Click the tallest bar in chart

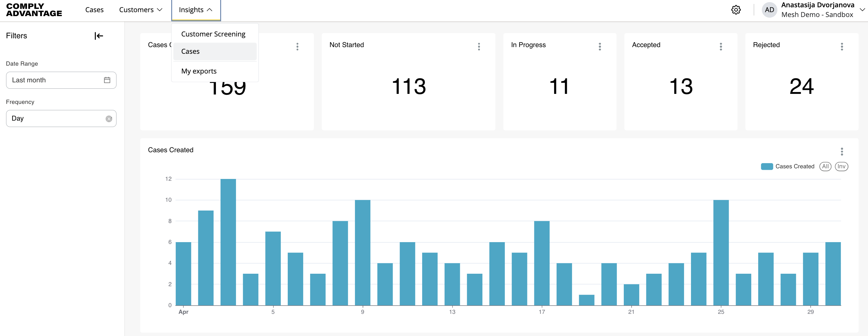click(x=228, y=242)
